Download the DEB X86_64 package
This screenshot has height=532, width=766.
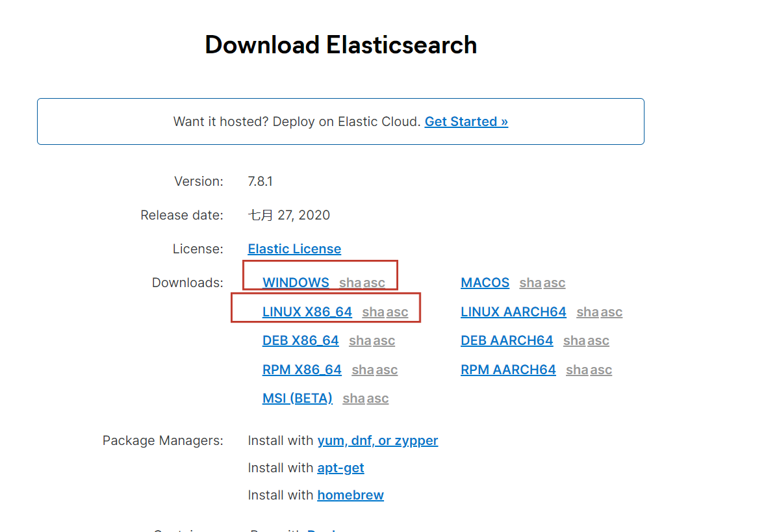300,340
